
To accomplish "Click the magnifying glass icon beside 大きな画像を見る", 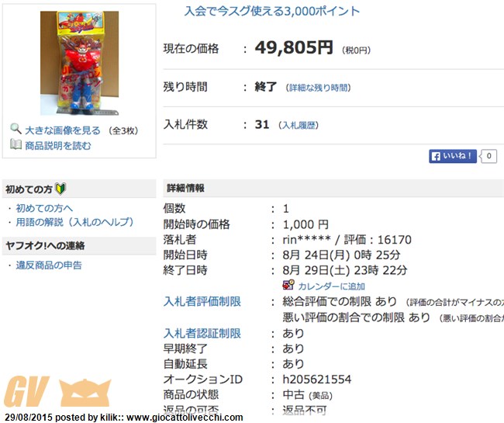I will pyautogui.click(x=16, y=129).
